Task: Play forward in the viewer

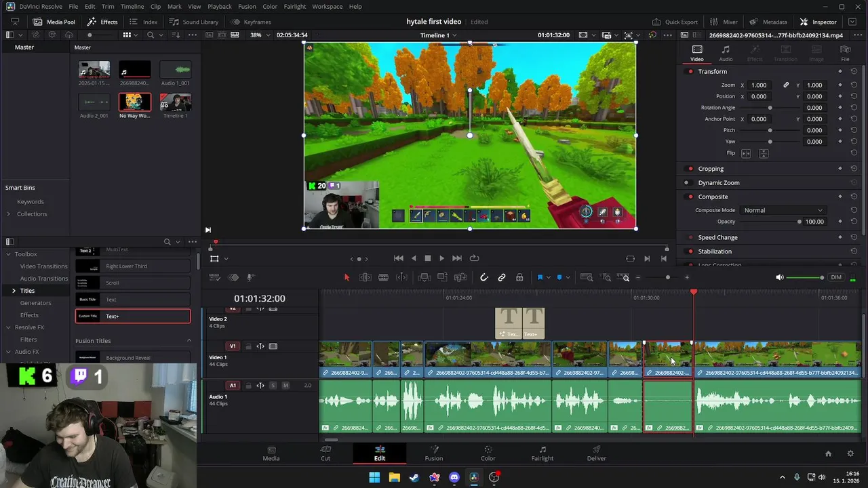Action: click(x=442, y=258)
